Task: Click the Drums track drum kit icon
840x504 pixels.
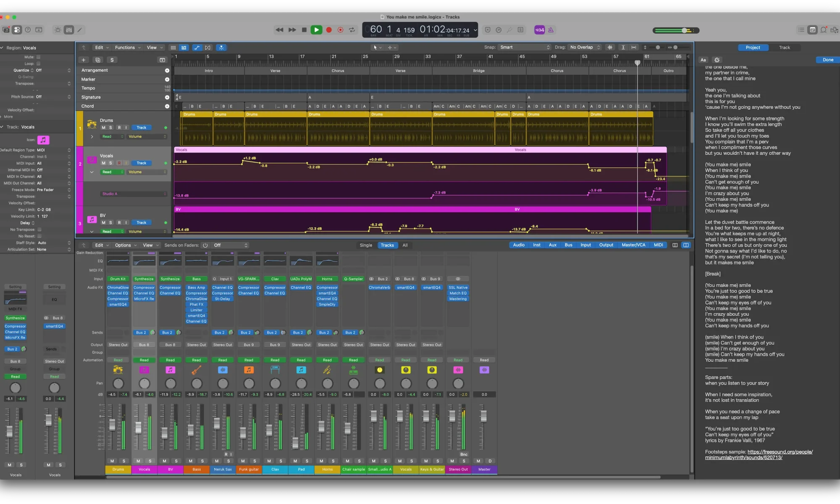Action: [92, 124]
